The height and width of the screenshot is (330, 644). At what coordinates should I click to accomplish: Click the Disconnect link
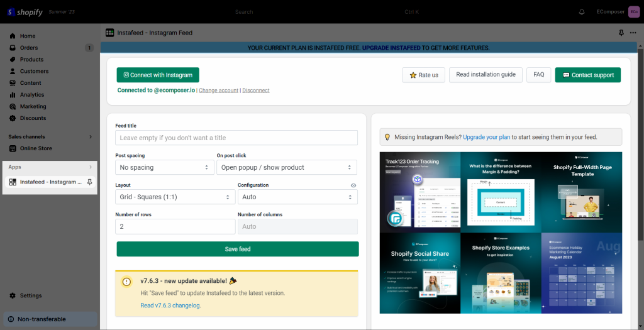coord(256,91)
